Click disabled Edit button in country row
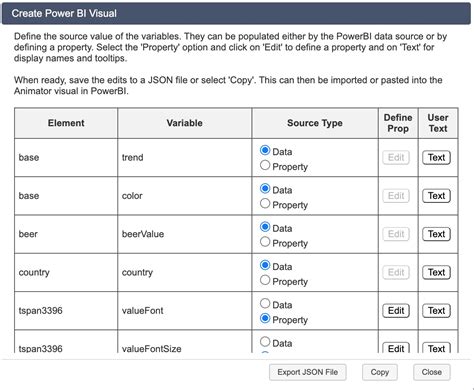This screenshot has height=390, width=474. click(x=396, y=272)
